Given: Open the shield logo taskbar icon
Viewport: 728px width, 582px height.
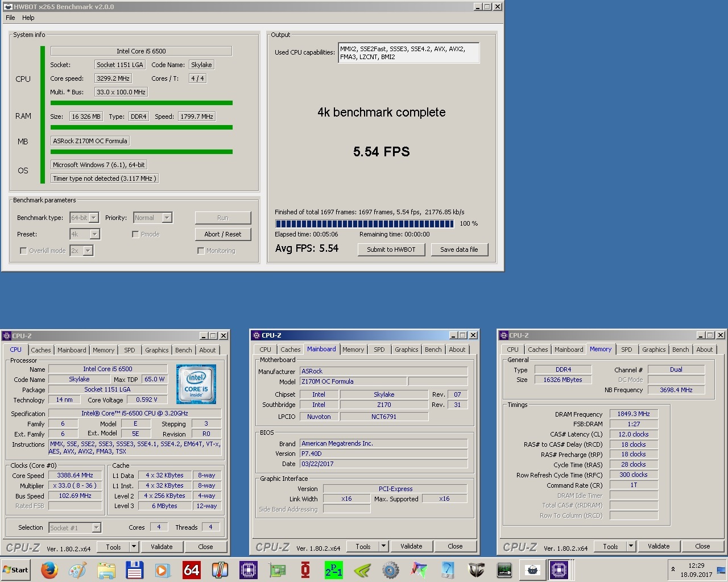Looking at the screenshot, I should pos(476,569).
